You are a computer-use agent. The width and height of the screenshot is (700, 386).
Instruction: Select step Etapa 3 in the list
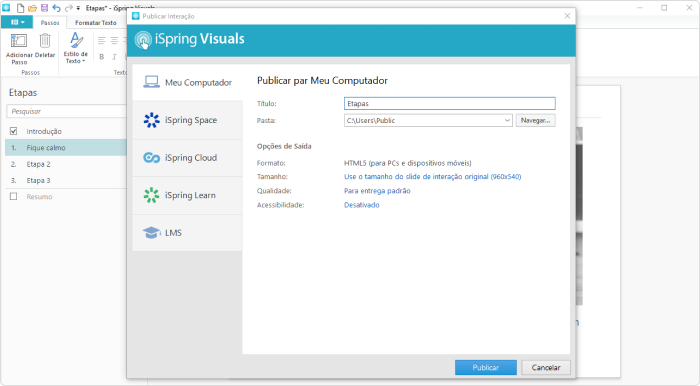pos(66,180)
